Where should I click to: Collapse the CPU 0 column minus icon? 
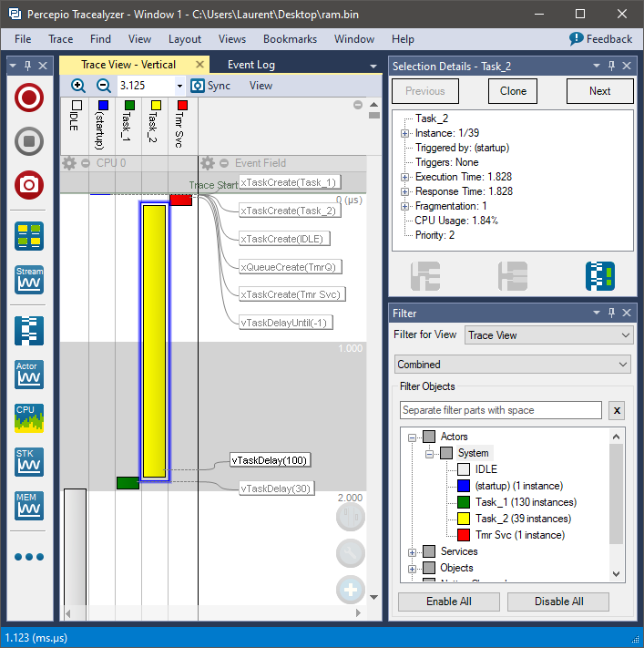point(86,163)
